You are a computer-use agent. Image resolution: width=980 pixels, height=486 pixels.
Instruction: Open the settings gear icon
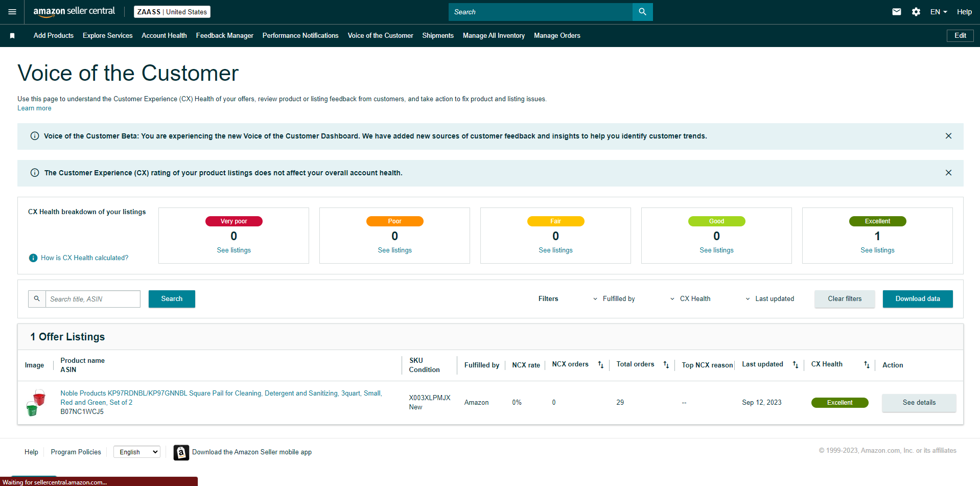click(x=916, y=12)
